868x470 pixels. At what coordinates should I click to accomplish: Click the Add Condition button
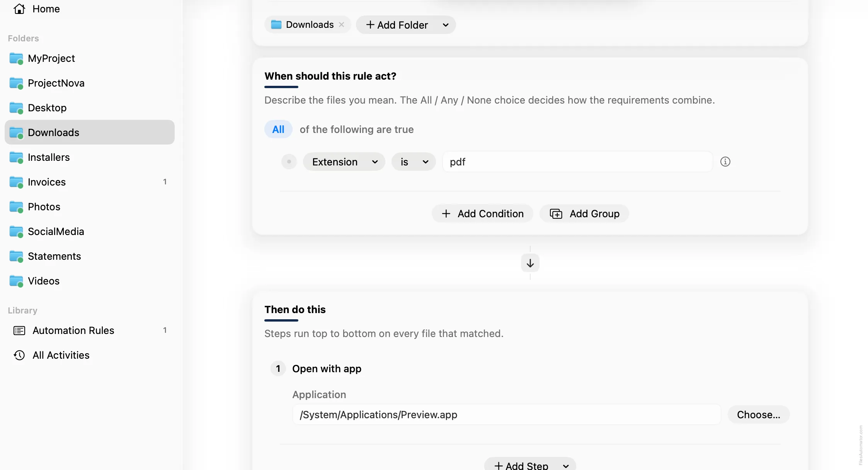click(x=482, y=214)
